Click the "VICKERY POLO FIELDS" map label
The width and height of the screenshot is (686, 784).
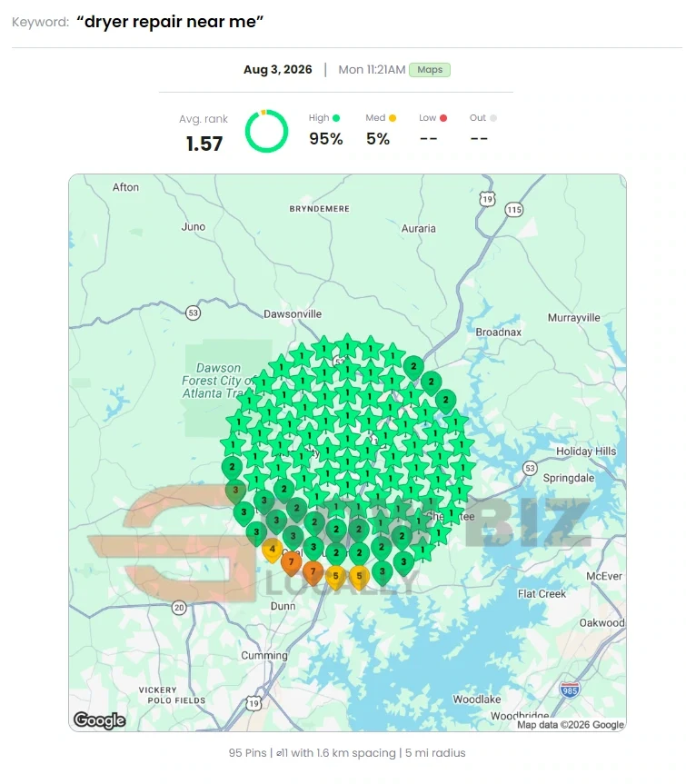click(x=172, y=695)
